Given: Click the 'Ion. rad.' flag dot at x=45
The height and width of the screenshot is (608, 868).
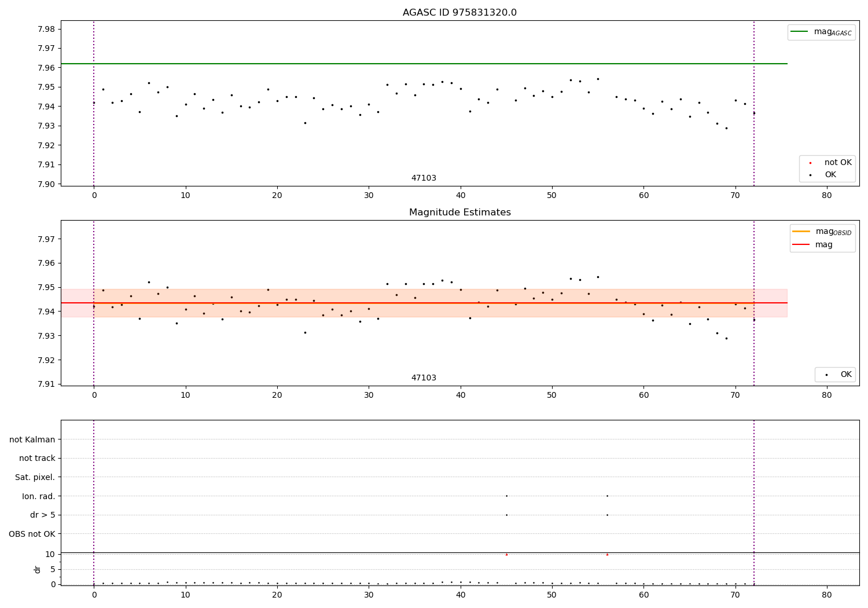Looking at the screenshot, I should coord(506,496).
